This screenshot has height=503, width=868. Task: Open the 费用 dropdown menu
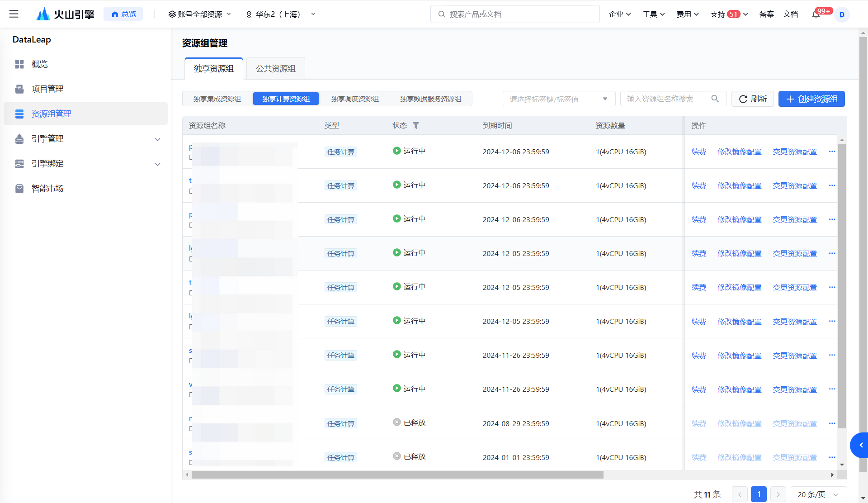tap(688, 14)
